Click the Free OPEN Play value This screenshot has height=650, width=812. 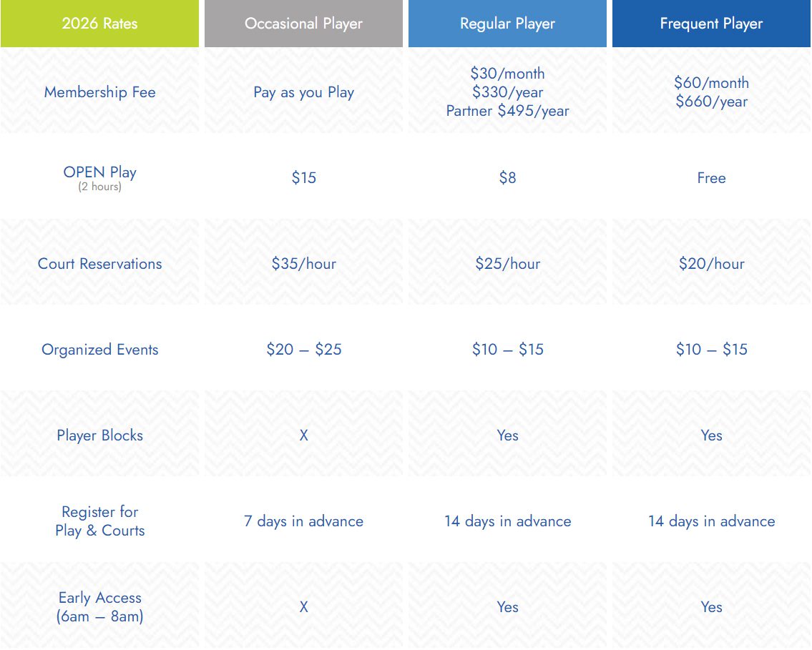711,178
